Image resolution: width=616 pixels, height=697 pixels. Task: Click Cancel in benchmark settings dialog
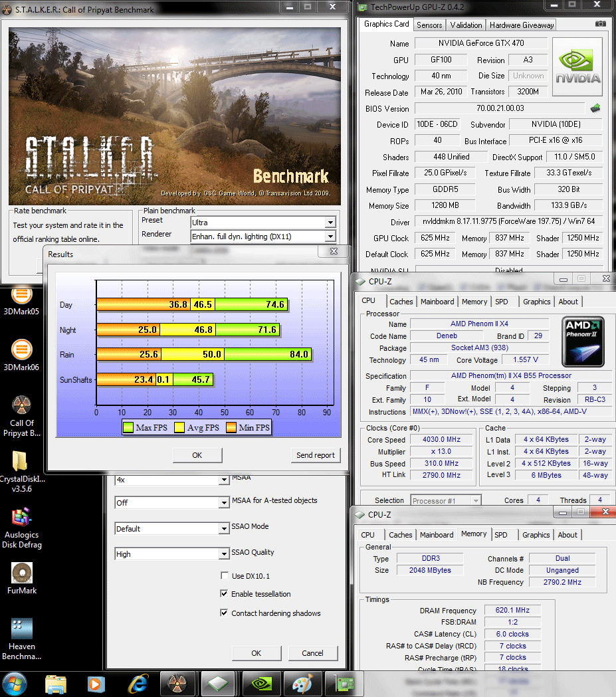(x=312, y=653)
